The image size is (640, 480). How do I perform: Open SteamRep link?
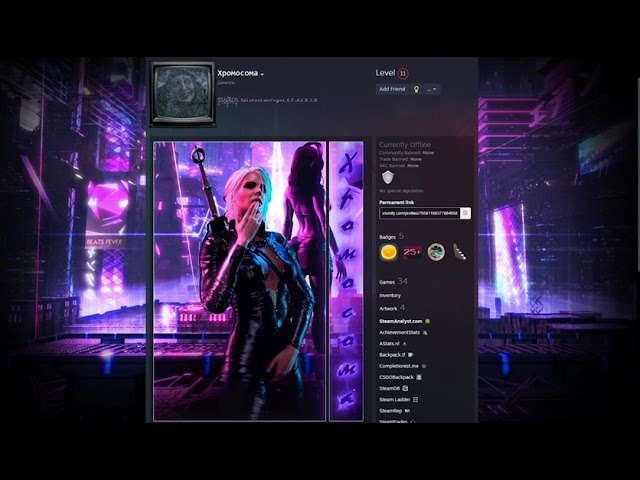tap(391, 411)
